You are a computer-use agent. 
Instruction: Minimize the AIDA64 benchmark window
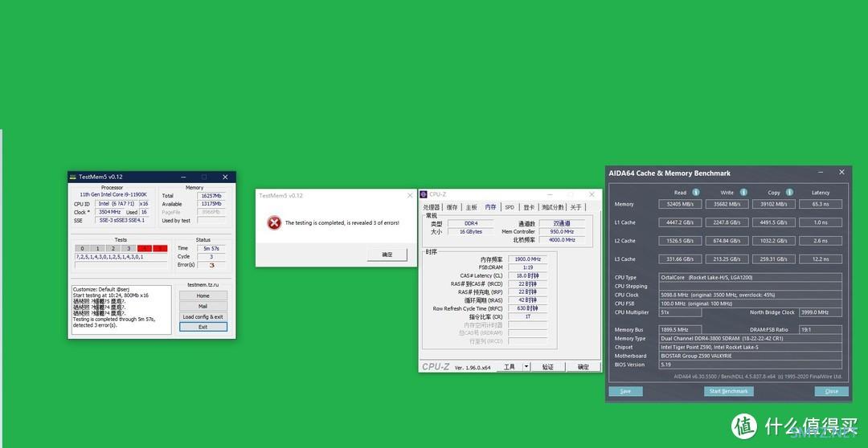tap(821, 173)
